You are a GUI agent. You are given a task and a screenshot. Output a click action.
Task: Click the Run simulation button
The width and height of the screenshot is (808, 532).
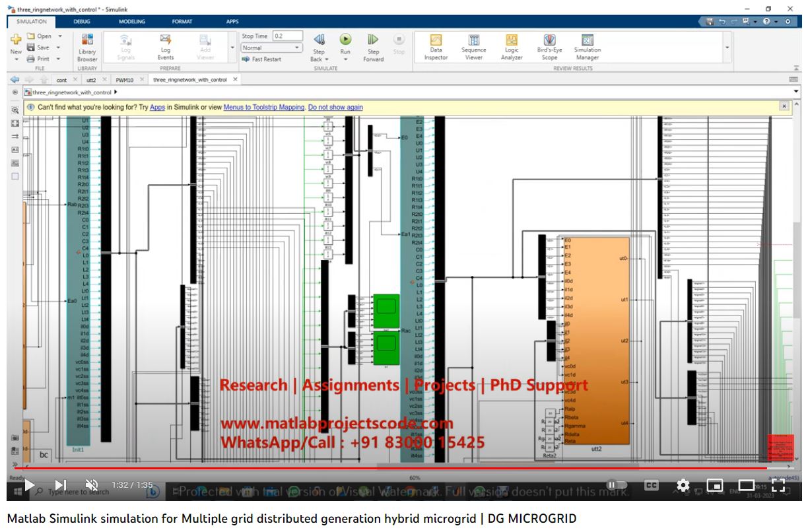click(345, 41)
